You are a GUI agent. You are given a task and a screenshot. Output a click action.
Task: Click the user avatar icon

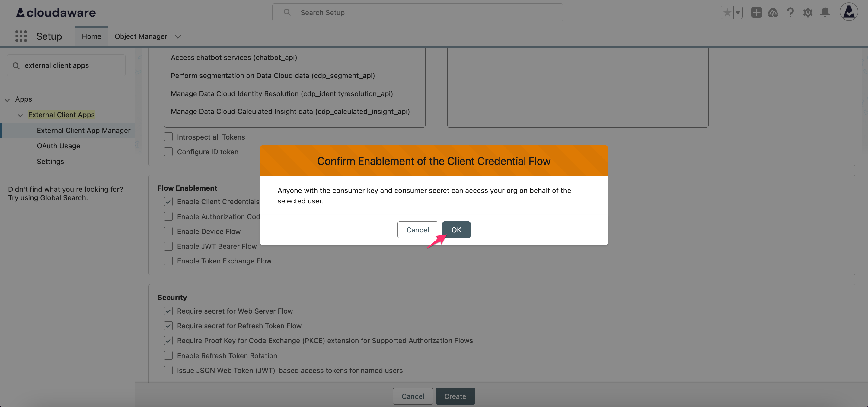pos(849,11)
